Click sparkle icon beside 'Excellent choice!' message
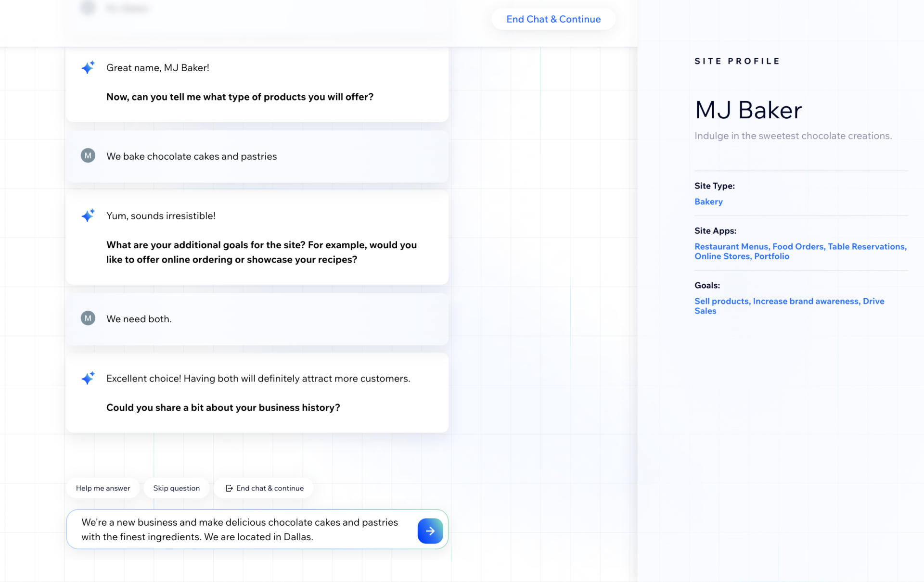 tap(88, 378)
